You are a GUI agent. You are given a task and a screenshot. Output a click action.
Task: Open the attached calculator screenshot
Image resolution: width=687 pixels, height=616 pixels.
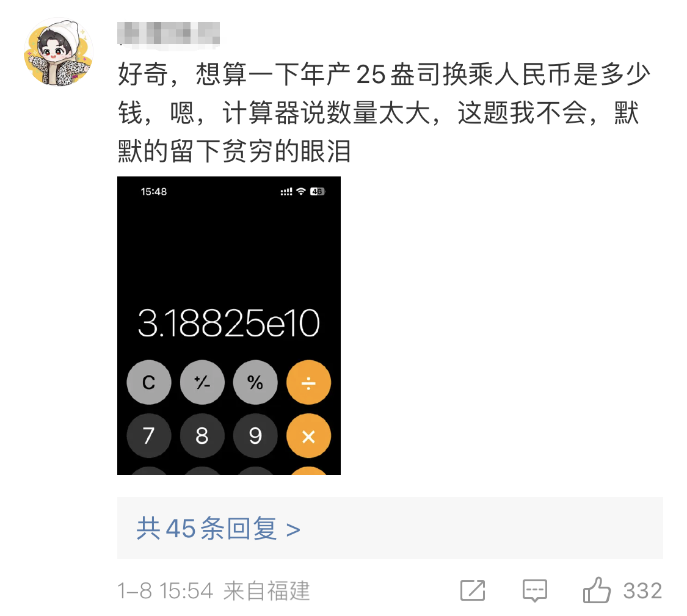coord(229,325)
